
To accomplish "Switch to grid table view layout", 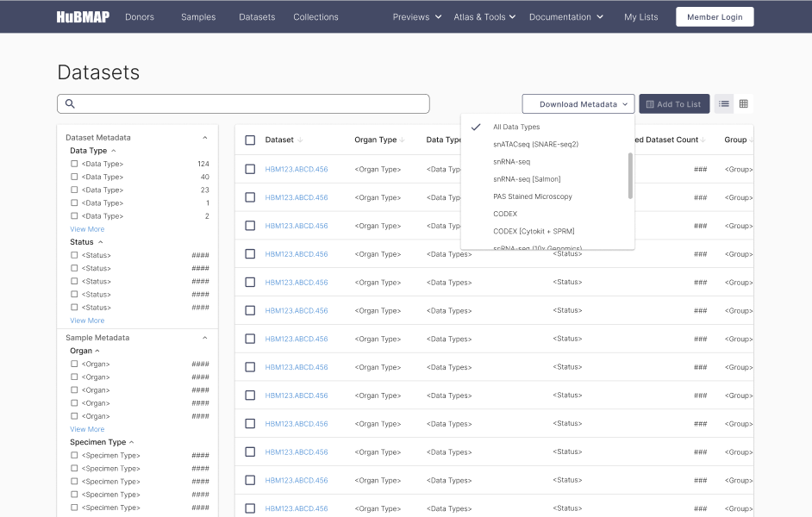I will point(742,103).
